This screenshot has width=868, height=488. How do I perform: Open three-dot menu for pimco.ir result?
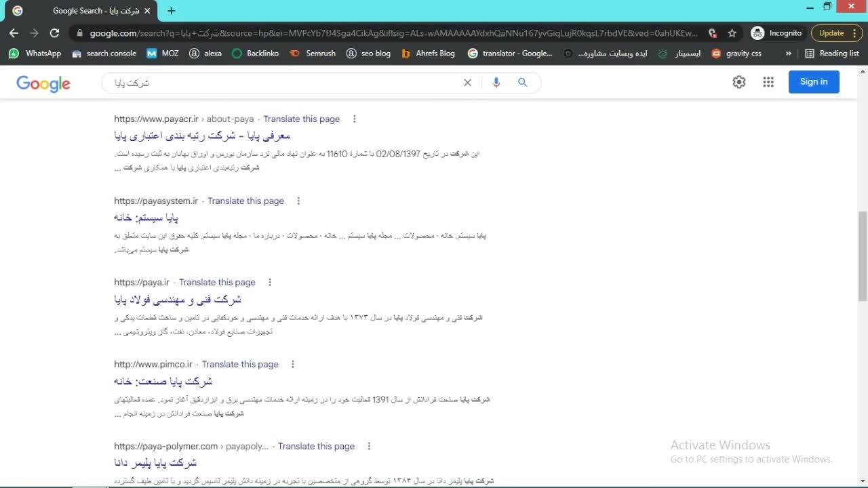pyautogui.click(x=293, y=365)
